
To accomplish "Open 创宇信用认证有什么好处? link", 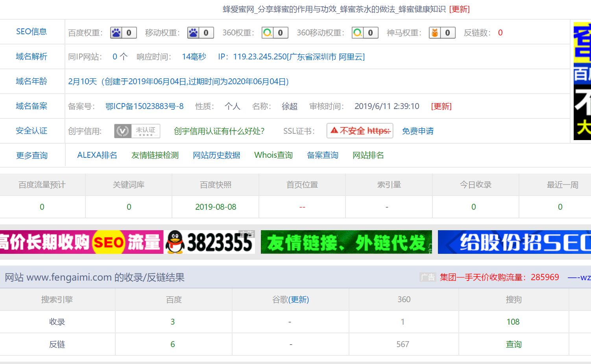I will [219, 131].
